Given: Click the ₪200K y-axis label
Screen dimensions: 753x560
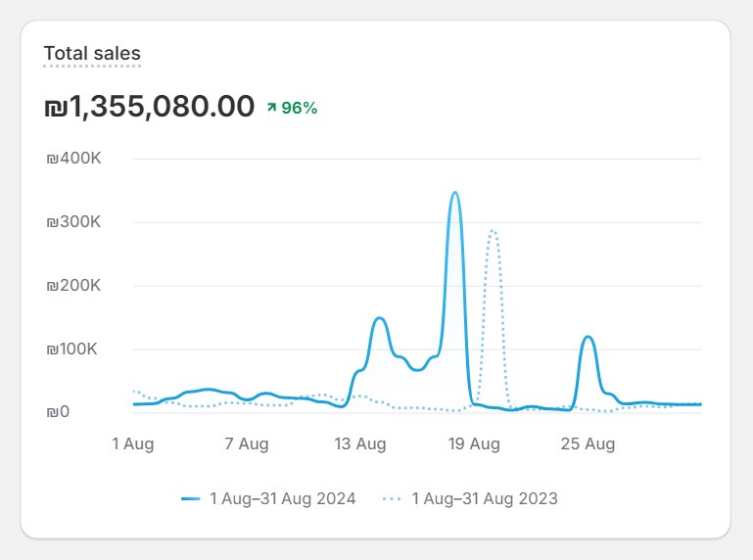Looking at the screenshot, I should (x=73, y=286).
